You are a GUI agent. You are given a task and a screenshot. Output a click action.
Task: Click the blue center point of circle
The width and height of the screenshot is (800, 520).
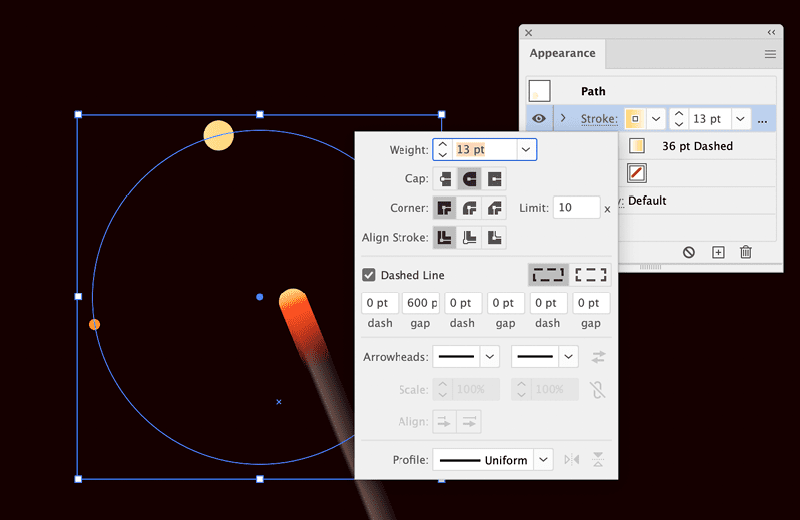click(x=260, y=296)
